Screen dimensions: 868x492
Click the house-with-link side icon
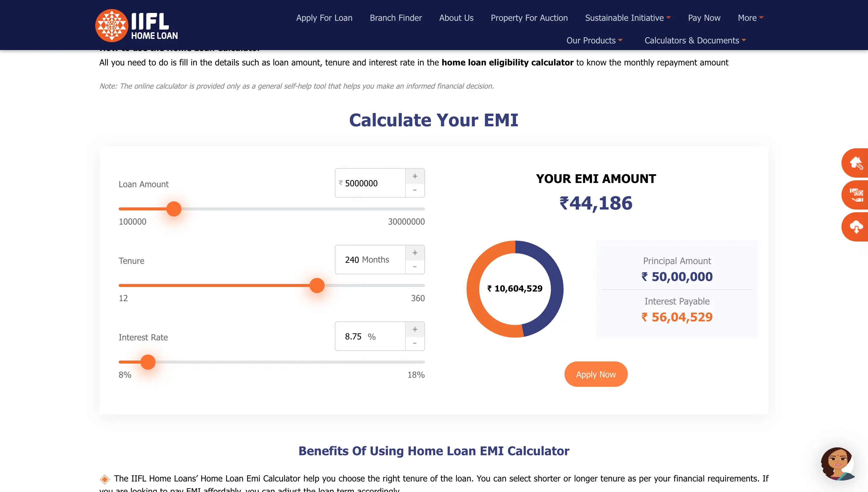point(856,163)
